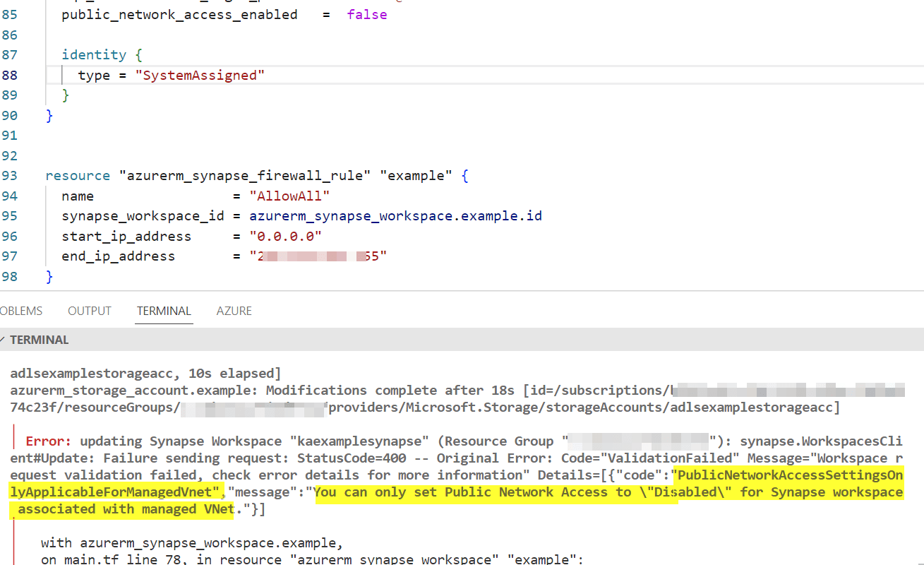Click the identity block keyword on line 87
Viewport: 924px width, 565px height.
tap(94, 54)
